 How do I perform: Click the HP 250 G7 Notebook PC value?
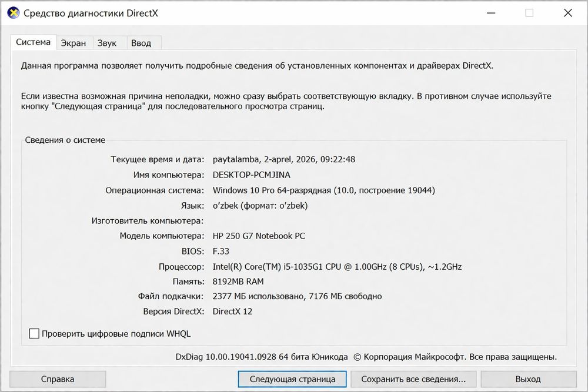click(259, 236)
